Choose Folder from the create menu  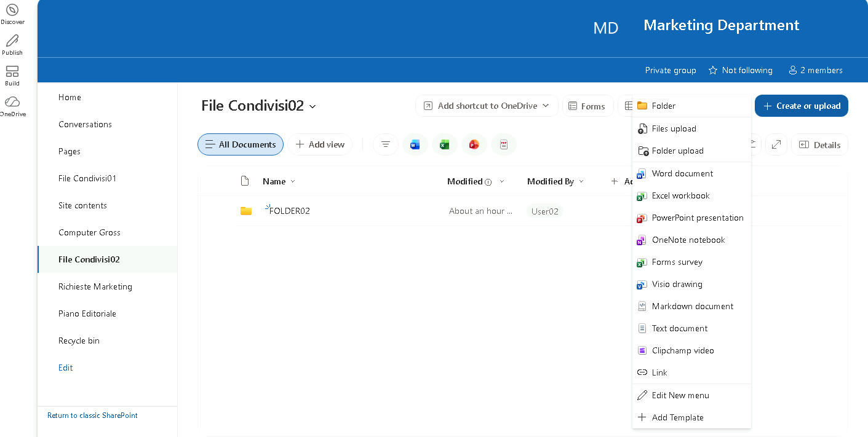tap(691, 106)
